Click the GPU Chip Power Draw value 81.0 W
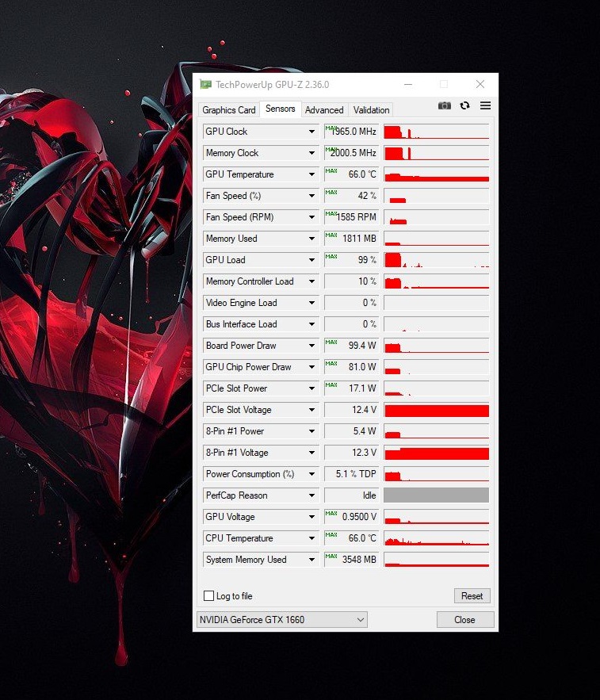 [x=351, y=367]
